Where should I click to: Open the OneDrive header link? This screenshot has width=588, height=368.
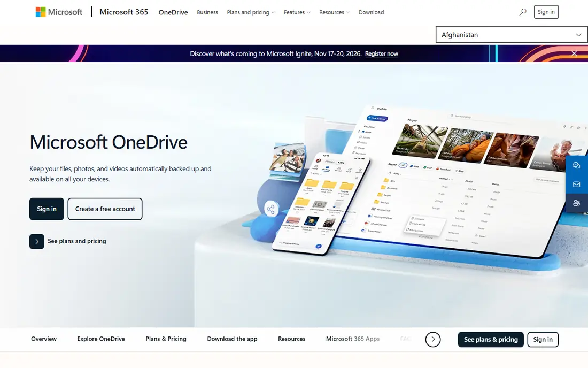pos(173,12)
